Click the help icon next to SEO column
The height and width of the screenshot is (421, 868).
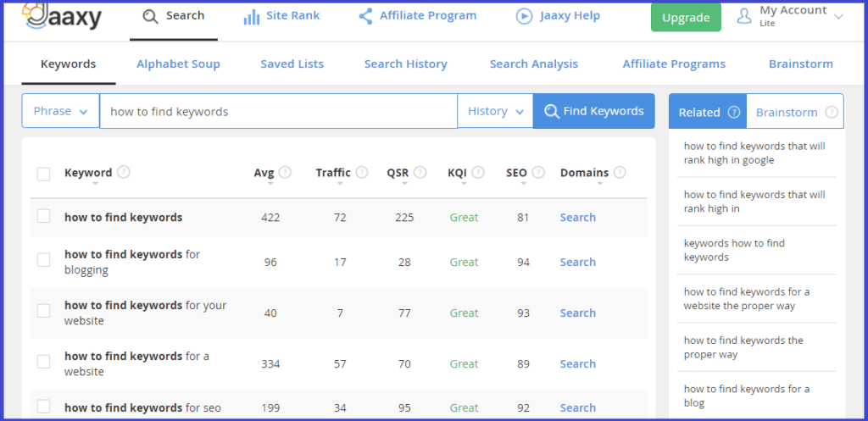[x=538, y=172]
